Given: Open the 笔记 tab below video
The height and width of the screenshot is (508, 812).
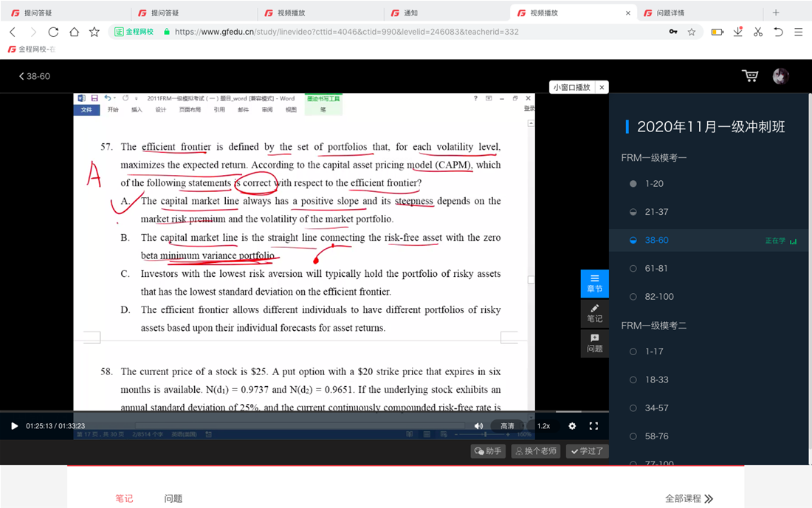Looking at the screenshot, I should (124, 498).
